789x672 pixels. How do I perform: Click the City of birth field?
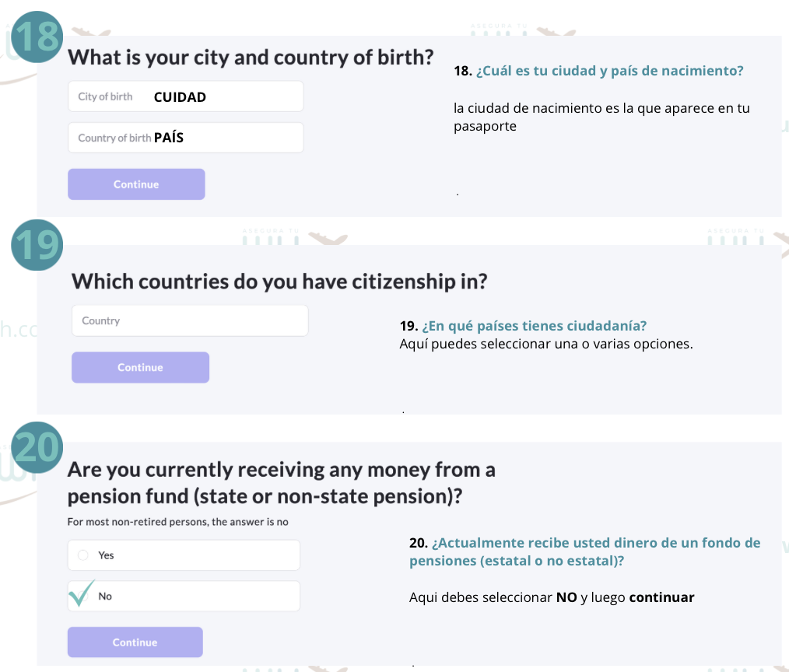coord(185,97)
